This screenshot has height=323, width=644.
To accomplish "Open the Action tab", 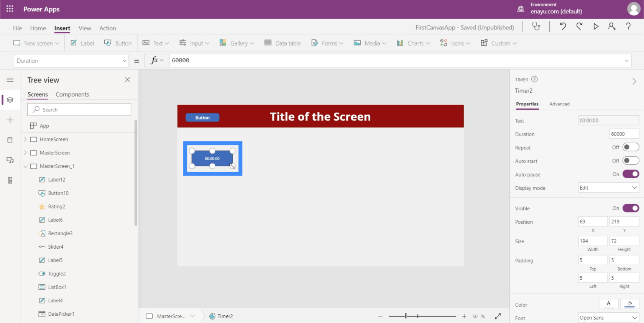I will click(x=107, y=28).
